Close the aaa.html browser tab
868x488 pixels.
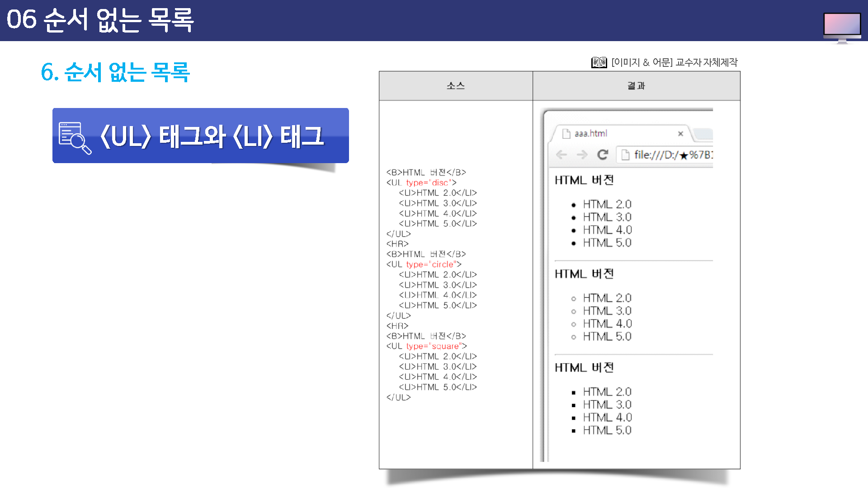coord(680,134)
